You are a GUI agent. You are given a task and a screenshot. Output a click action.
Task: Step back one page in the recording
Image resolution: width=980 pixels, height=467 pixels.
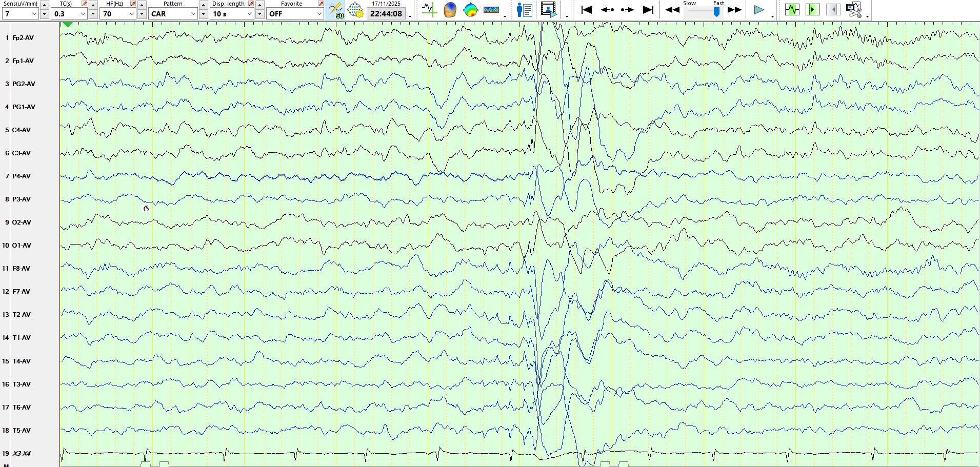point(607,10)
